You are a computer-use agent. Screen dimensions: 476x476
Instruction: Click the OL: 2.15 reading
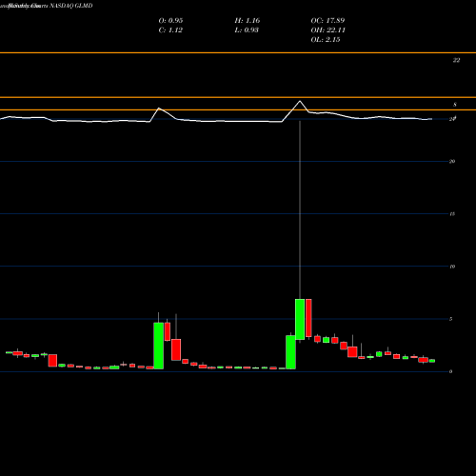pyautogui.click(x=326, y=39)
